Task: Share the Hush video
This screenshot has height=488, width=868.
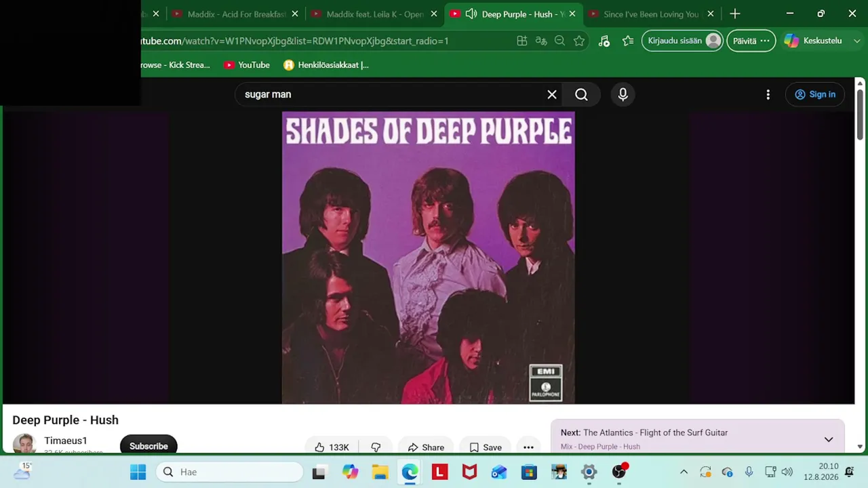Action: [x=426, y=447]
